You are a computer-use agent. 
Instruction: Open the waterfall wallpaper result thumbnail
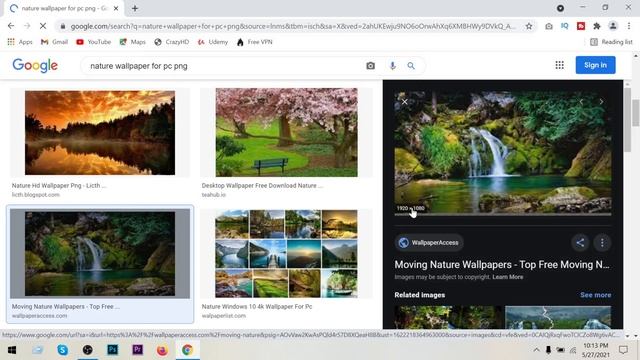tap(100, 253)
